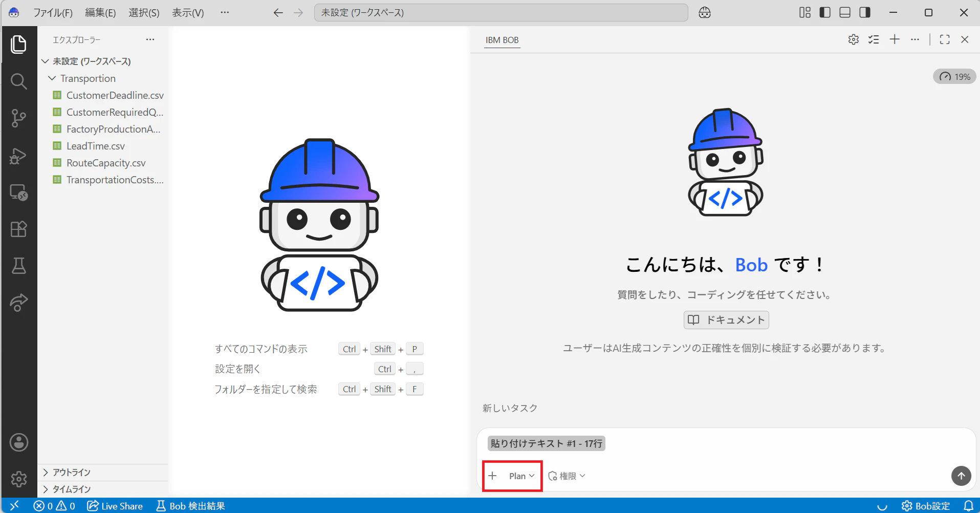Click the remote window status bar icon
This screenshot has height=513, width=980.
pos(14,506)
